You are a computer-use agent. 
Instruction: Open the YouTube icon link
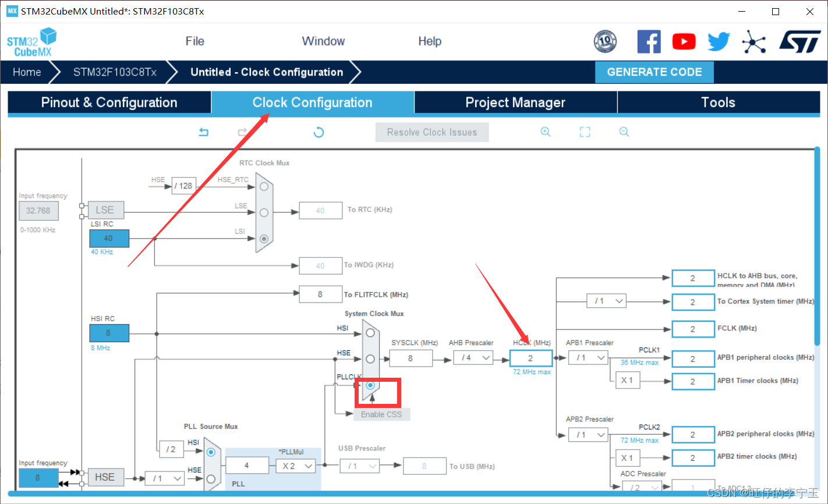click(684, 41)
